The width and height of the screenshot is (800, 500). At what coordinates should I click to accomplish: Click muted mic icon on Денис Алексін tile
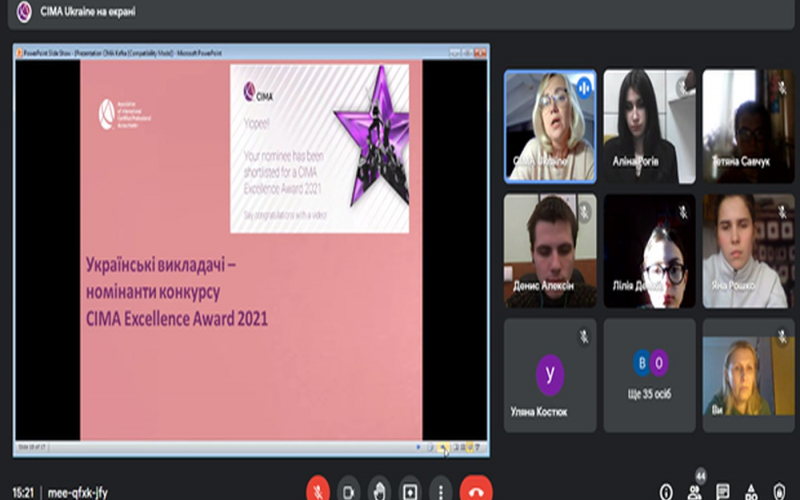[584, 212]
